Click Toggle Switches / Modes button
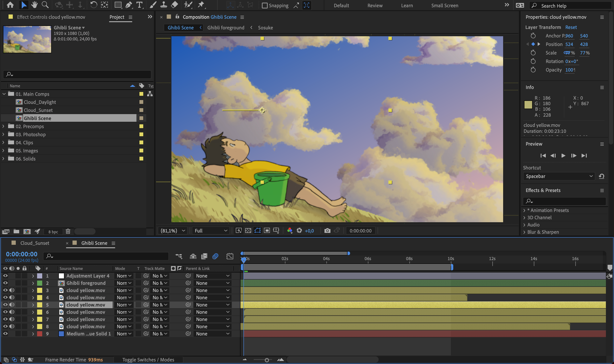This screenshot has height=364, width=614. coord(148,360)
